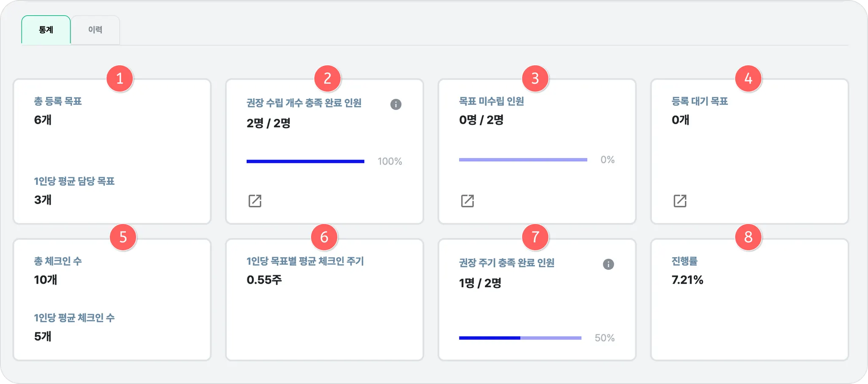Click the 0% progress bar in 목표 미수립 card
The height and width of the screenshot is (384, 868).
(x=523, y=160)
